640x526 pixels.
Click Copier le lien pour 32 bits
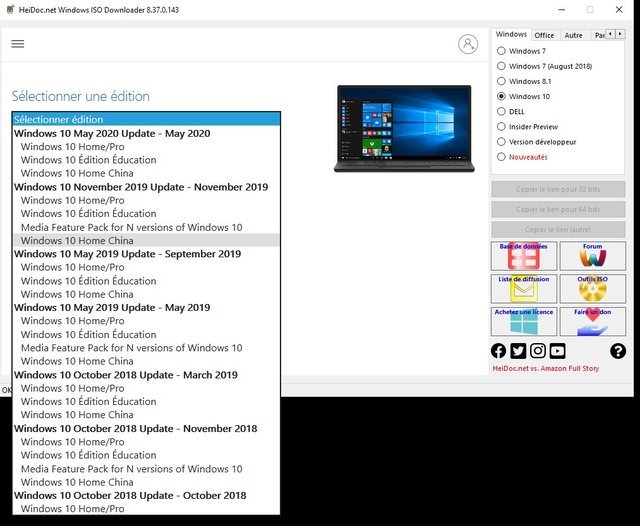558,189
